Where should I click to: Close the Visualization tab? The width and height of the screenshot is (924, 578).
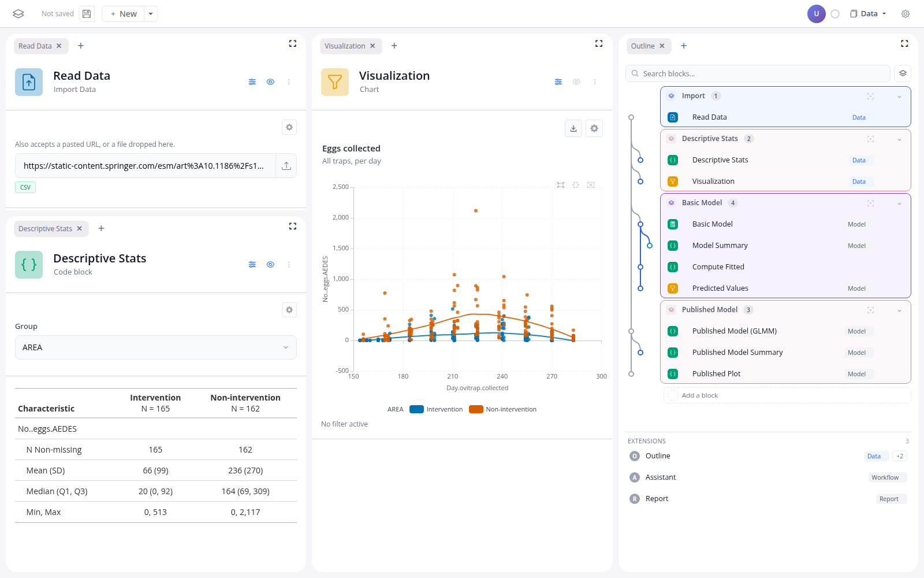coord(372,46)
